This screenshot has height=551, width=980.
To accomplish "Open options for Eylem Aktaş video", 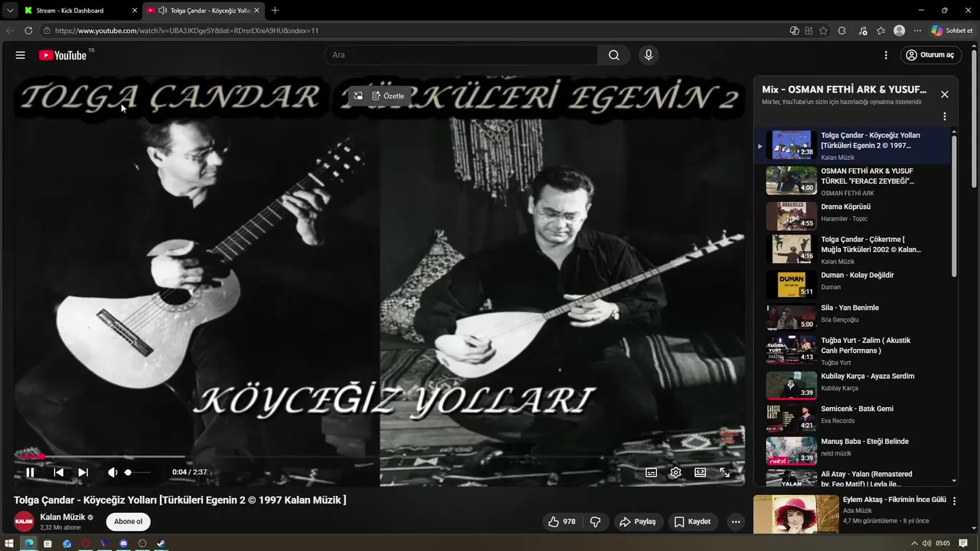I will point(954,502).
